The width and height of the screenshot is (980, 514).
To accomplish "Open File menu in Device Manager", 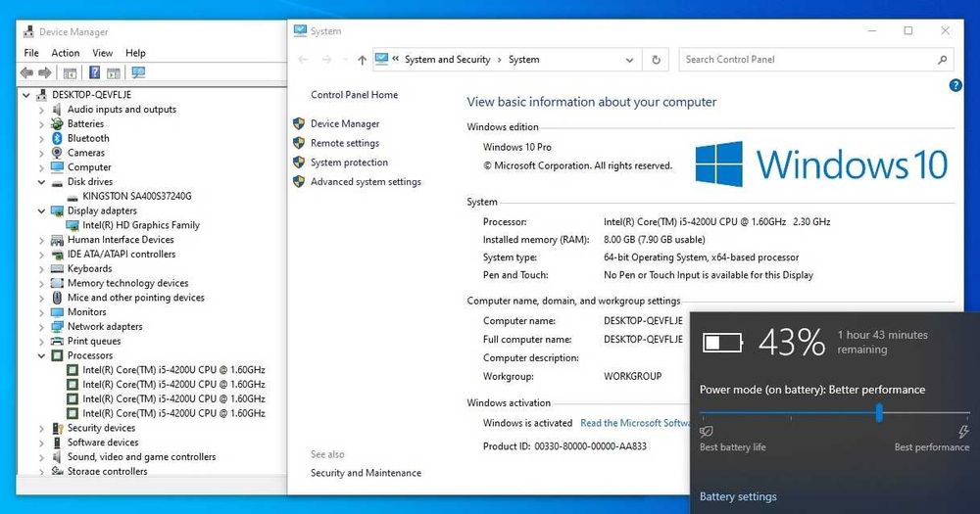I will (x=31, y=53).
